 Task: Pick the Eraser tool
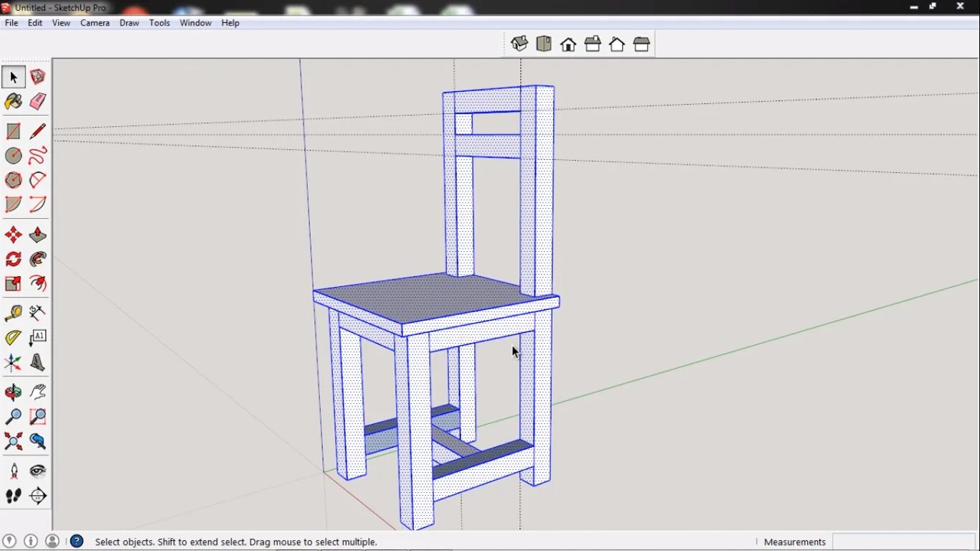click(x=38, y=101)
